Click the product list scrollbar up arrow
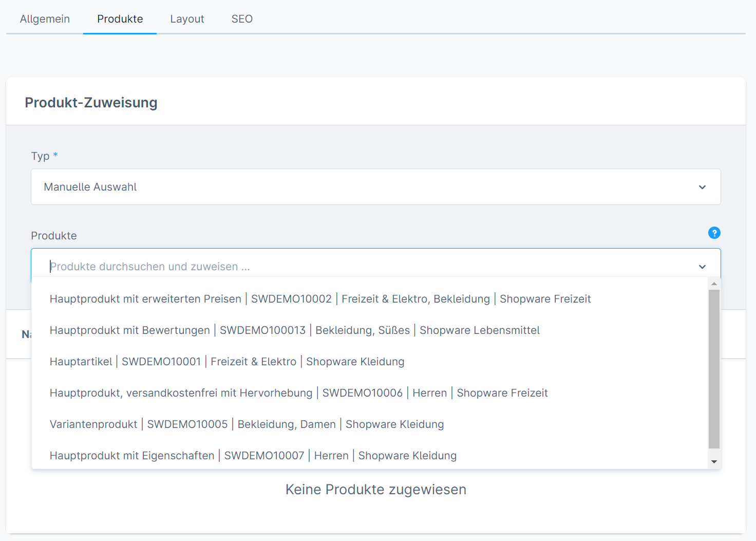The image size is (756, 541). 714,284
